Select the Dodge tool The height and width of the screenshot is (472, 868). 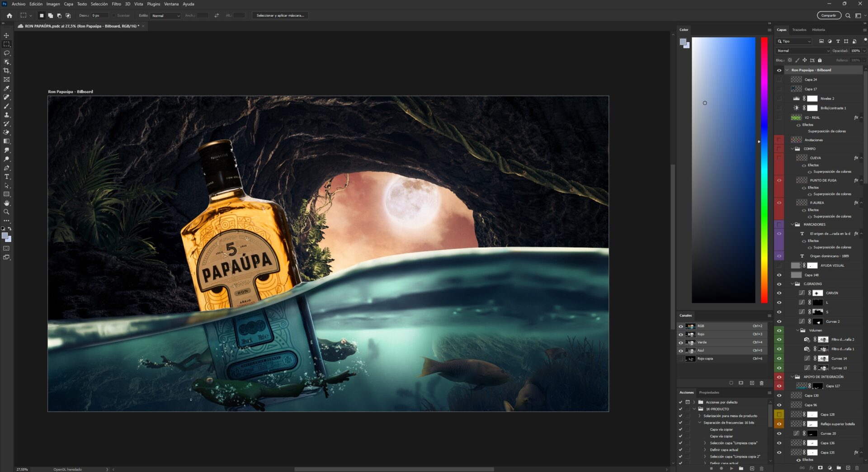coord(6,159)
